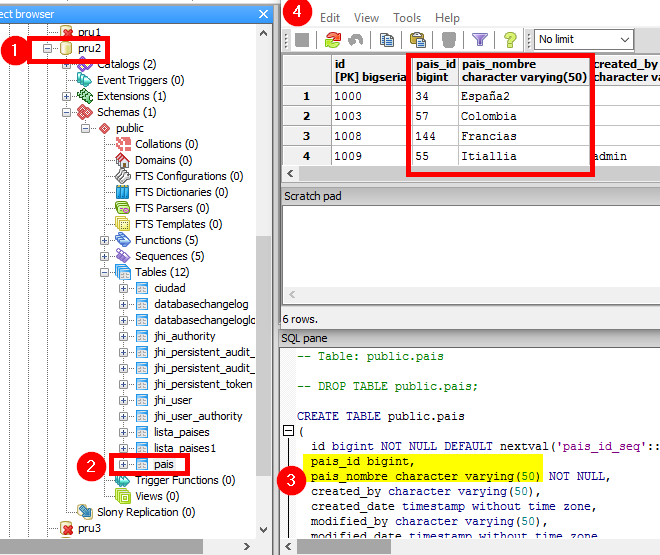Click the Paste clipboard icon
The width and height of the screenshot is (660, 555).
pos(418,40)
